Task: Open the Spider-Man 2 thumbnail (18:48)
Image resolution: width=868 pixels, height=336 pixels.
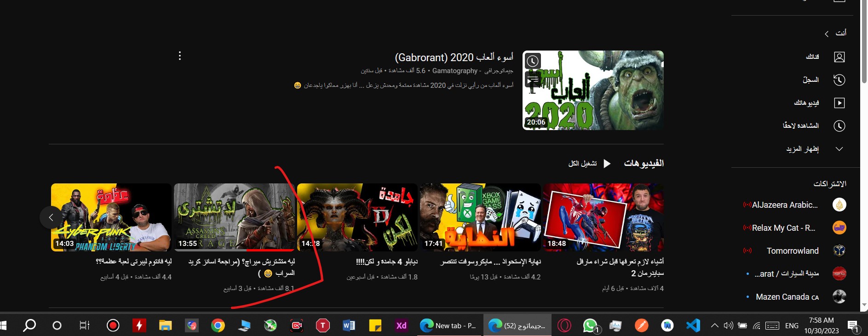Action: tap(604, 217)
